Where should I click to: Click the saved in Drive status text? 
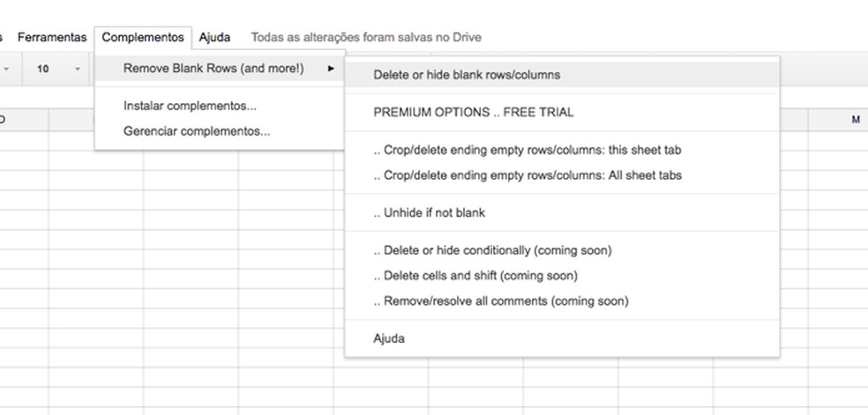[366, 38]
